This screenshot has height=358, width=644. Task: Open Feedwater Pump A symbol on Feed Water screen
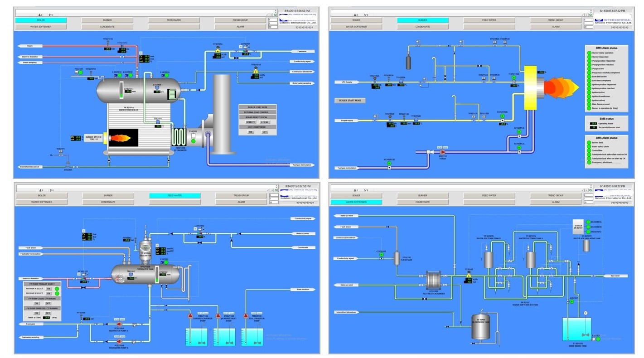(119, 324)
